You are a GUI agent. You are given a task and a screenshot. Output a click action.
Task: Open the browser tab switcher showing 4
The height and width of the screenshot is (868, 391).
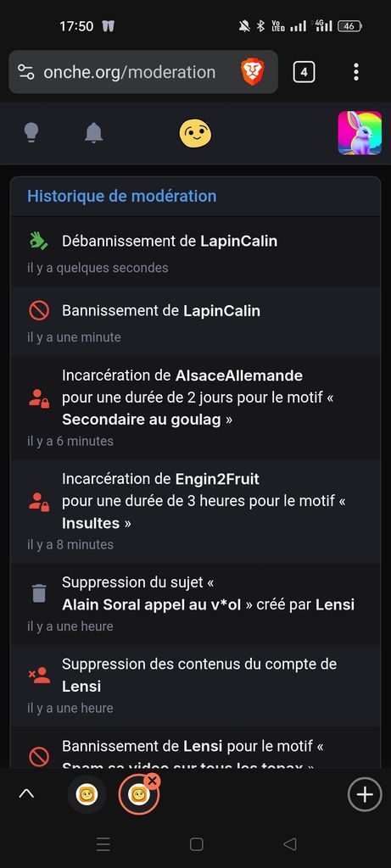coord(304,72)
